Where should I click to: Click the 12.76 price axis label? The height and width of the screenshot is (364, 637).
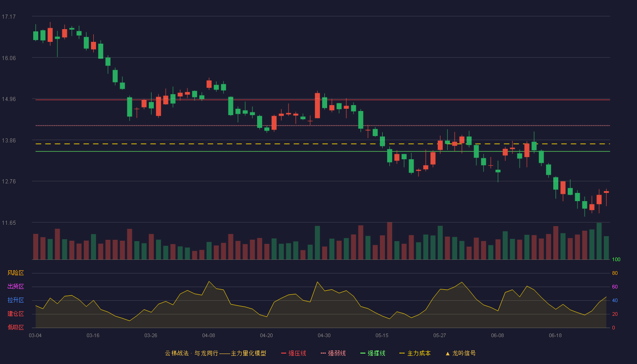[x=9, y=182]
